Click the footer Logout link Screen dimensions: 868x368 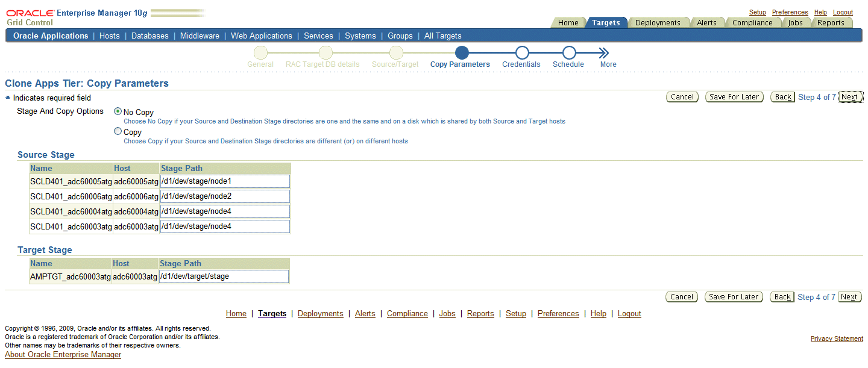click(629, 314)
